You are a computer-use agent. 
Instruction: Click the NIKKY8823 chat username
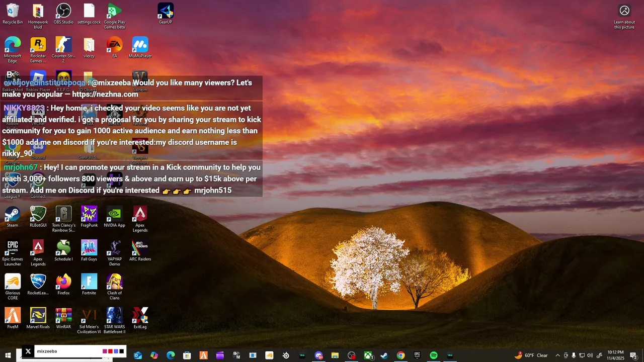tap(24, 108)
